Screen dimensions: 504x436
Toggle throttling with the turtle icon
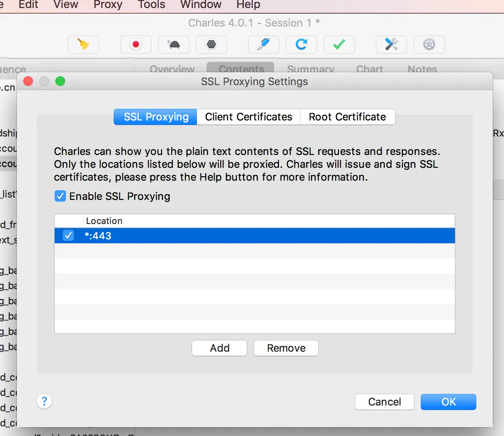coord(174,44)
